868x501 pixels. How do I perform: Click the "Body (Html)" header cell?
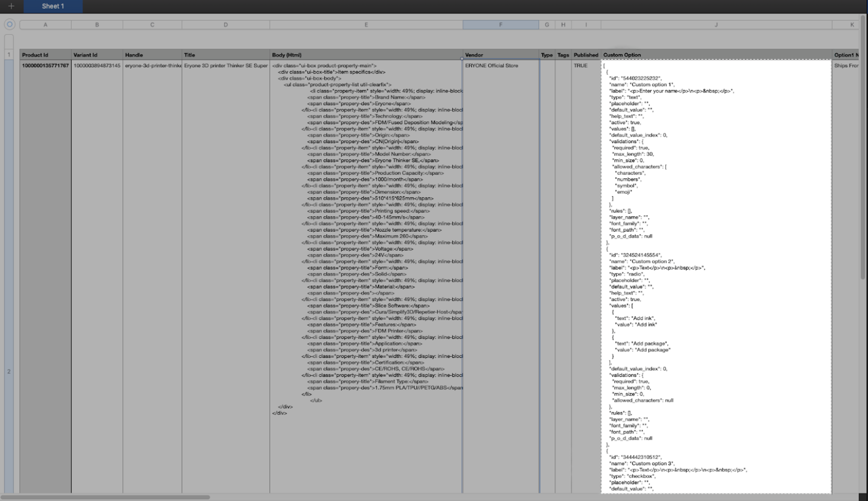point(366,55)
